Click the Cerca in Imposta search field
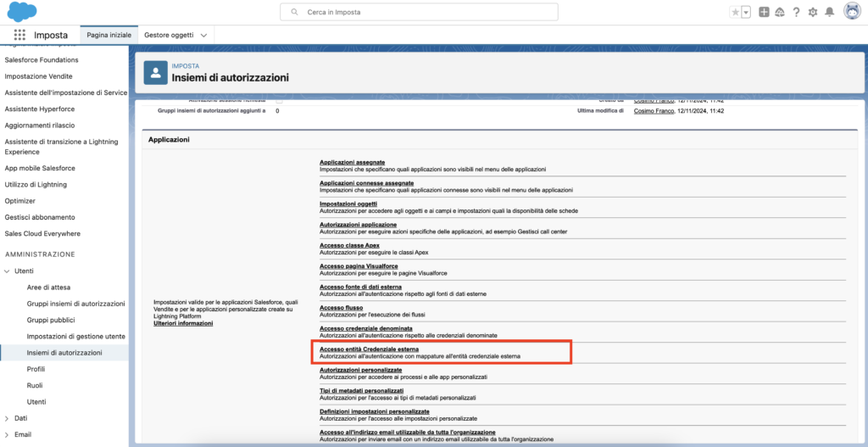Screen dimensions: 868x447 pos(420,12)
